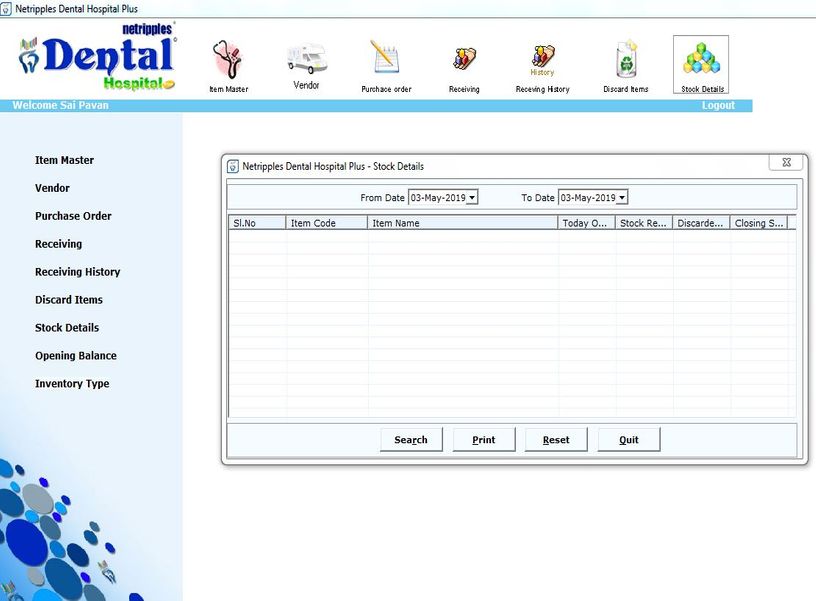Image resolution: width=816 pixels, height=601 pixels.
Task: Select Opening Balance in the sidebar
Action: click(x=76, y=356)
